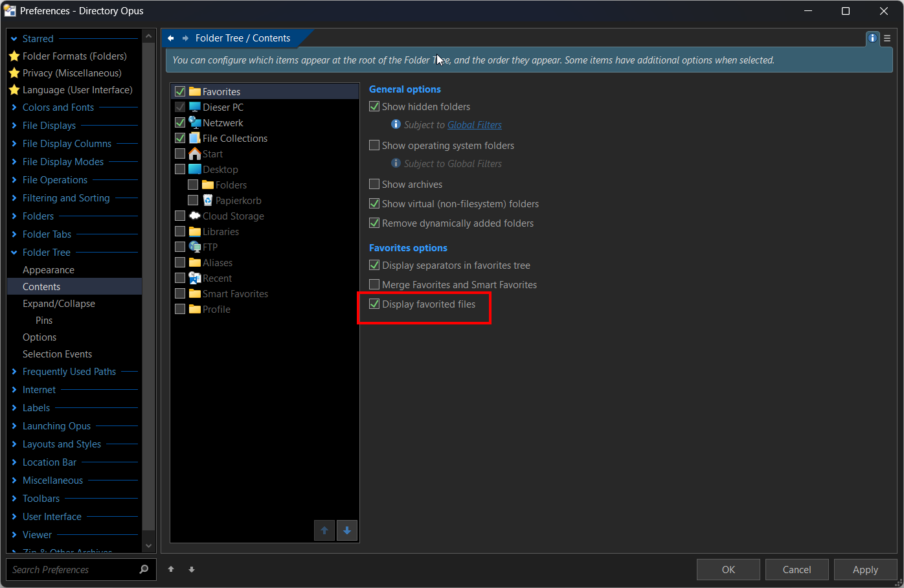Enable Show archives option
The height and width of the screenshot is (588, 904).
coord(374,184)
